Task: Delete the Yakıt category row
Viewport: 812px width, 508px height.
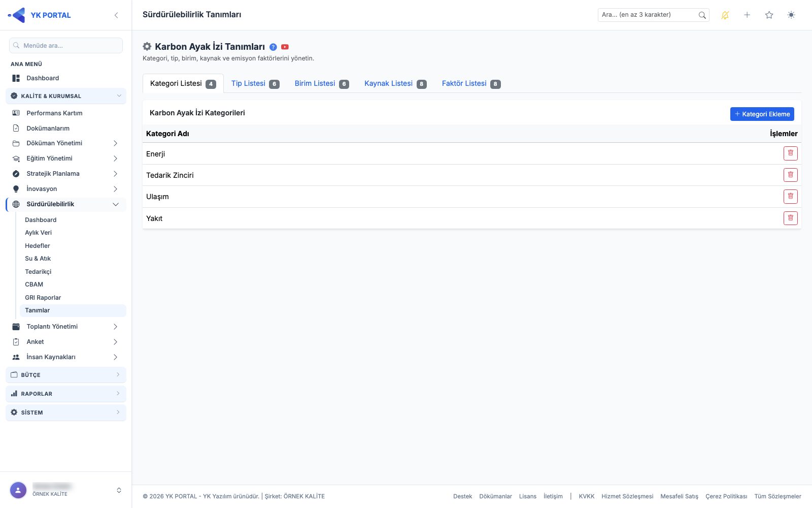Action: tap(790, 218)
